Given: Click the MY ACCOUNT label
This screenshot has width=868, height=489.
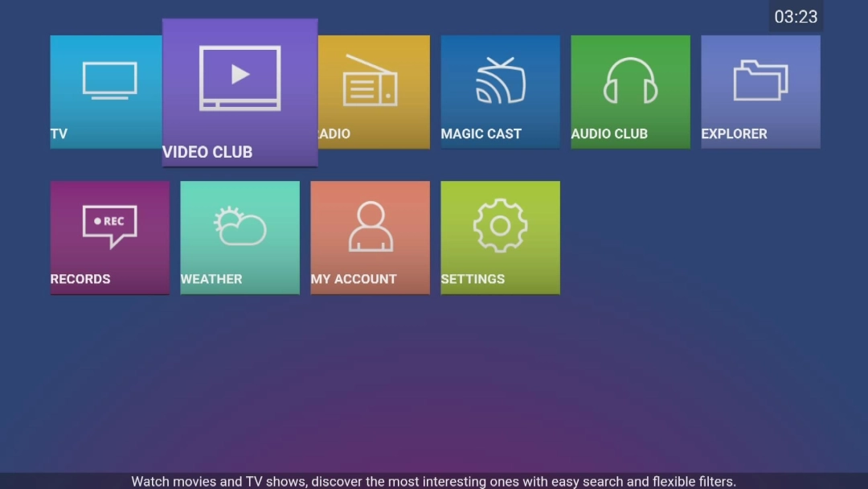Looking at the screenshot, I should (x=354, y=279).
